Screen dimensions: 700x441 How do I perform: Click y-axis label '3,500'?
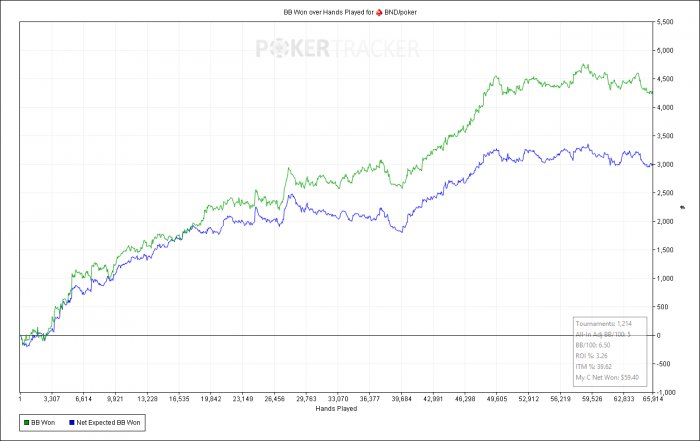point(665,136)
